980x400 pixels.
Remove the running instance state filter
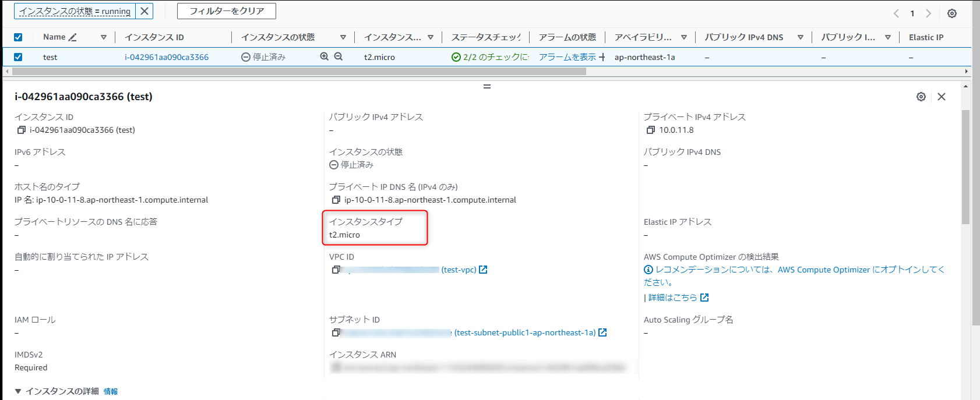(144, 11)
